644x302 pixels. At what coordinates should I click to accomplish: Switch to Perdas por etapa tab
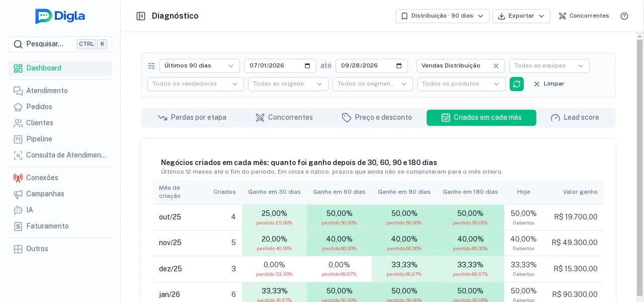(192, 118)
